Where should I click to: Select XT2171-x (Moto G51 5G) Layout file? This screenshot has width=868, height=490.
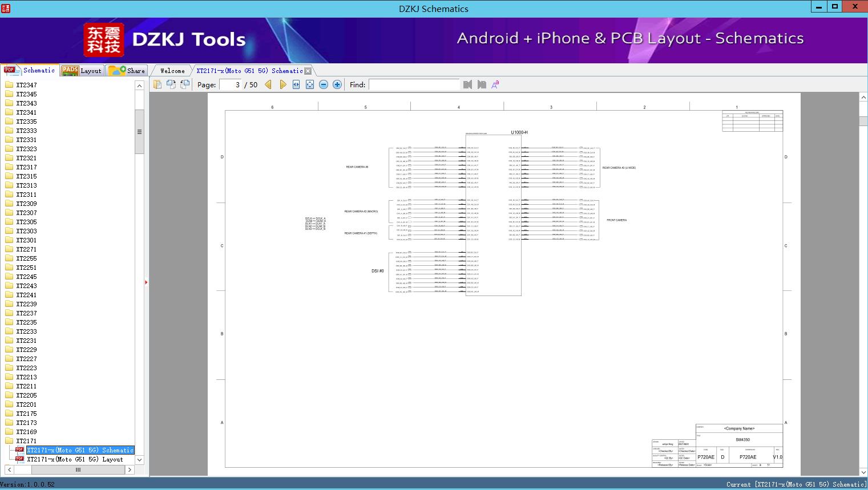click(75, 459)
